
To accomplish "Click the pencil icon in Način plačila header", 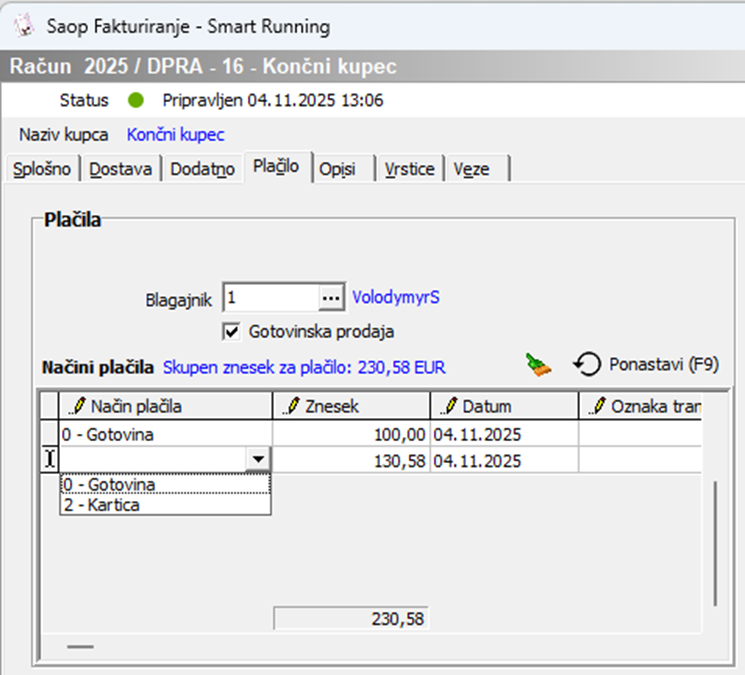I will tap(77, 407).
